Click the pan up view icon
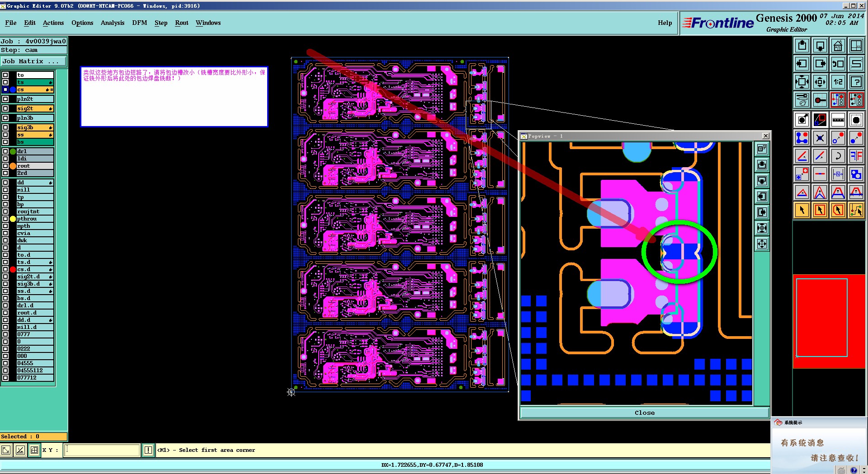The width and height of the screenshot is (868, 474). tap(802, 46)
